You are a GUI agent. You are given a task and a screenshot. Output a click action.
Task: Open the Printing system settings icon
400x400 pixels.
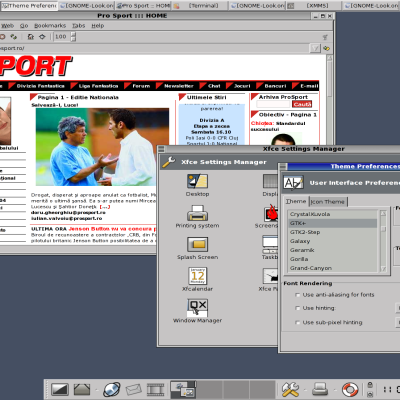(x=197, y=213)
